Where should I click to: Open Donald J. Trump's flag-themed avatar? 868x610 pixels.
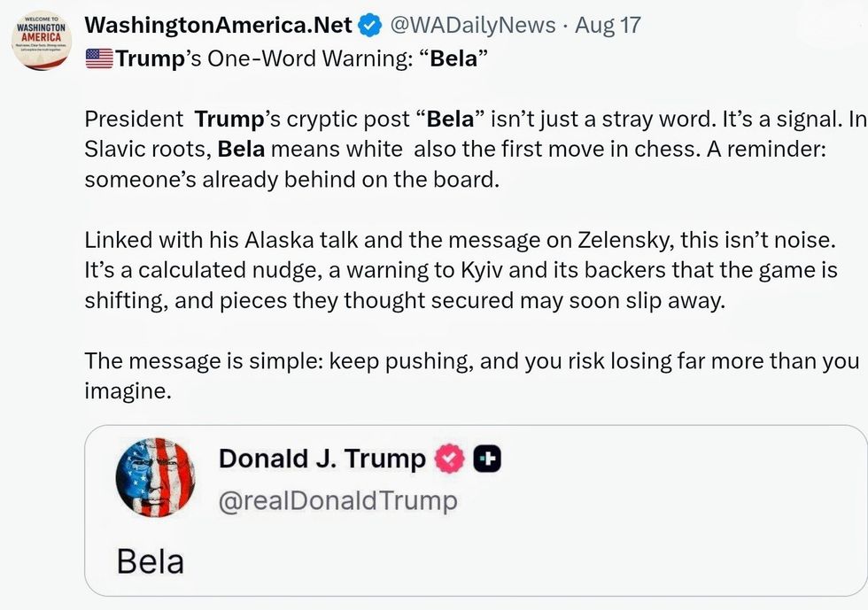(x=154, y=479)
